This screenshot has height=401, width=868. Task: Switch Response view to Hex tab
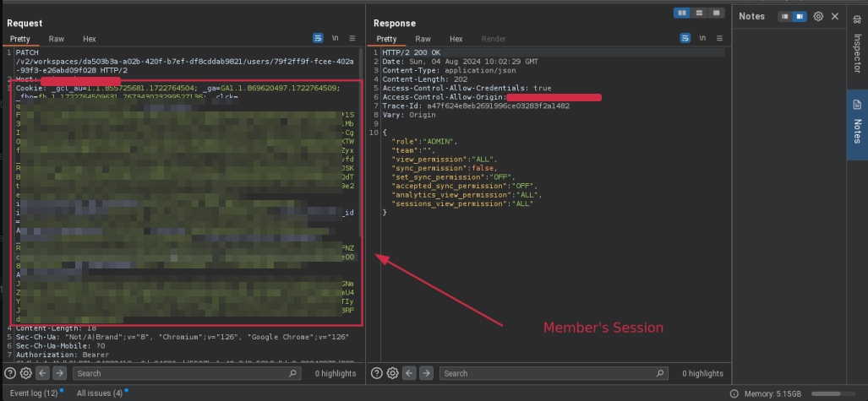(456, 39)
